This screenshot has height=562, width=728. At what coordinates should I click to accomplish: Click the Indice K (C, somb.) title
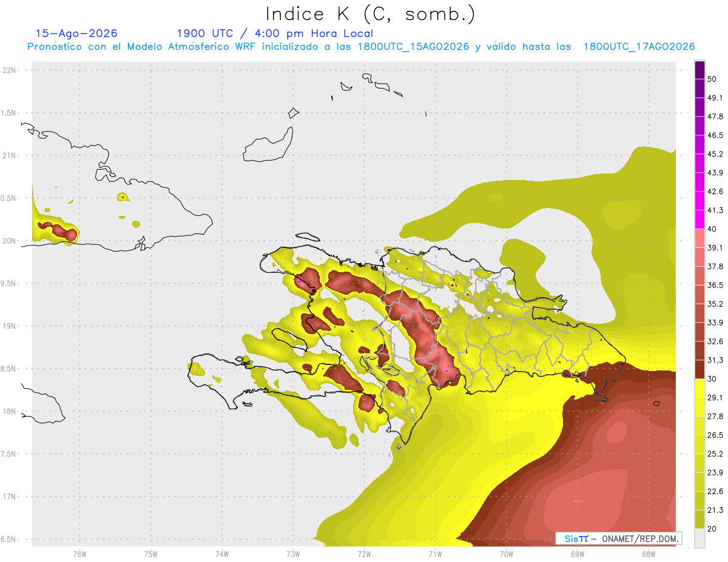click(371, 15)
